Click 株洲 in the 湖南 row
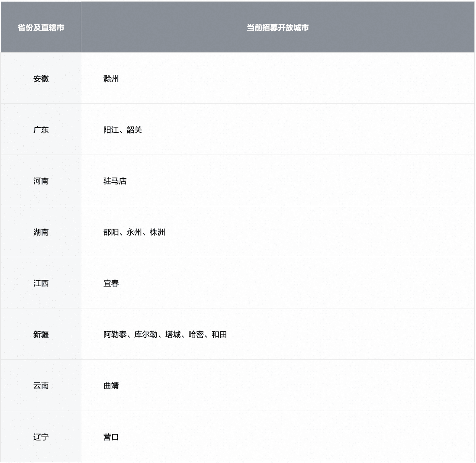 click(x=157, y=232)
